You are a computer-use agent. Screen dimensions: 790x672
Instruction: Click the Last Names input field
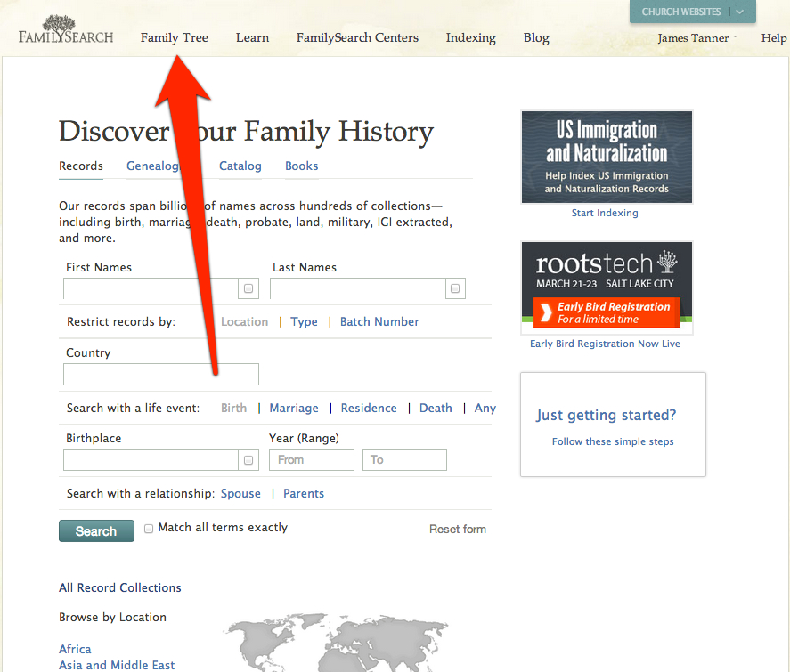point(358,288)
